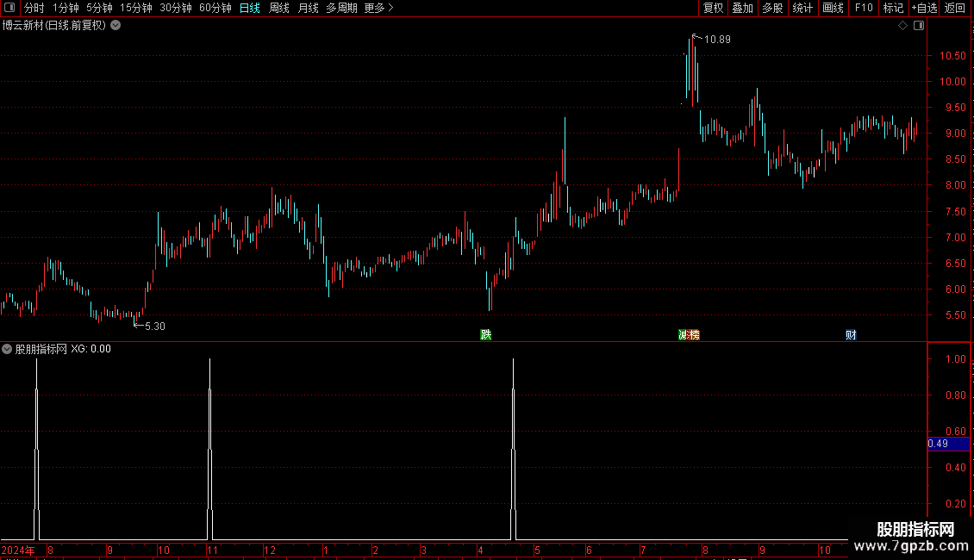Switch to 月线 monthly chart

click(x=308, y=8)
